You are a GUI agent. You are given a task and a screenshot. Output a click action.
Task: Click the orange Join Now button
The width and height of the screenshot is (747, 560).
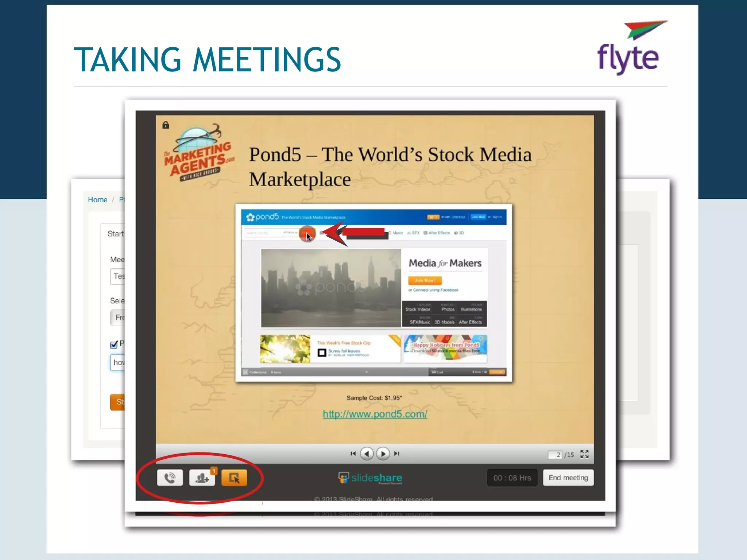pyautogui.click(x=425, y=280)
